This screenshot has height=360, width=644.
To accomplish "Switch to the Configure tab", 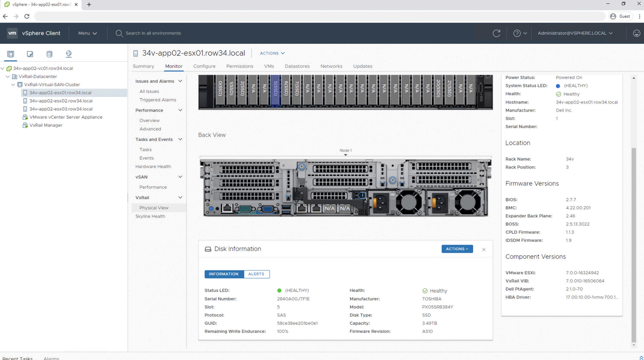I will (x=204, y=66).
